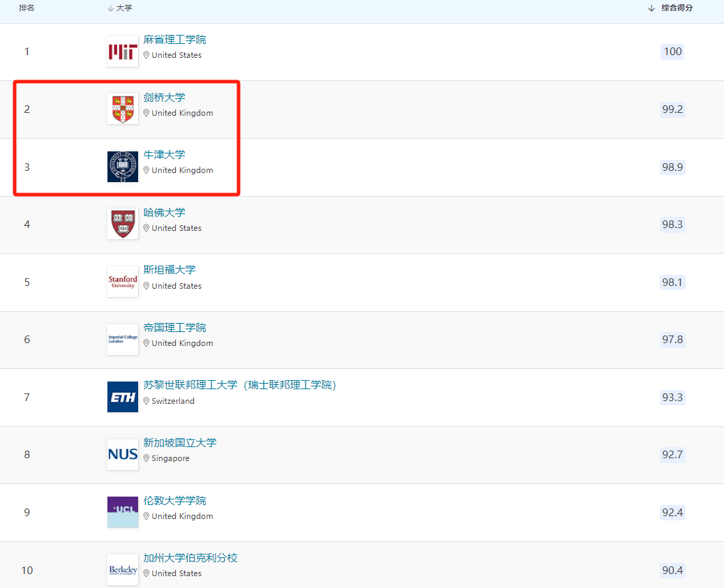Click the score 100 badge

click(672, 52)
